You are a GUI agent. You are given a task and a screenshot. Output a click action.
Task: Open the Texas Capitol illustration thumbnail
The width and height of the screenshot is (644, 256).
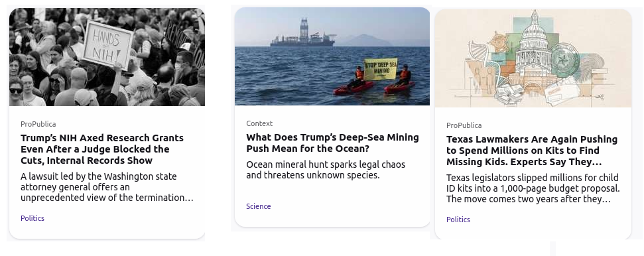(x=533, y=58)
